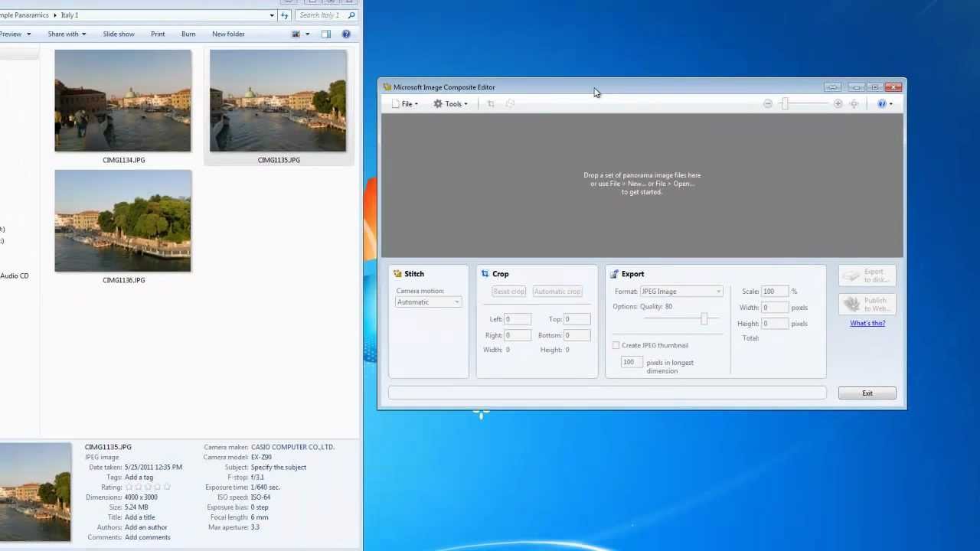Click the Crop panel header icon
The image size is (980, 551).
click(485, 274)
